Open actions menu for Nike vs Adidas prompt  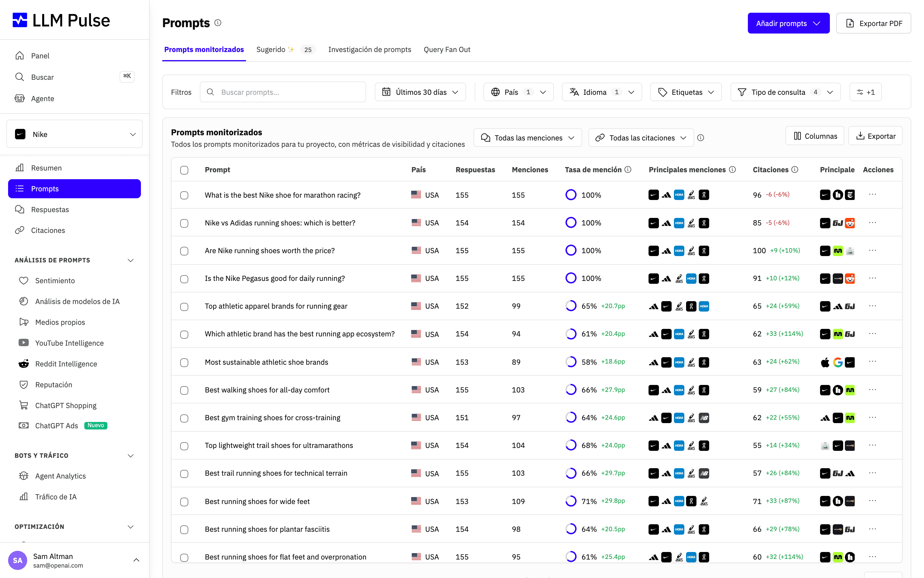coord(872,223)
